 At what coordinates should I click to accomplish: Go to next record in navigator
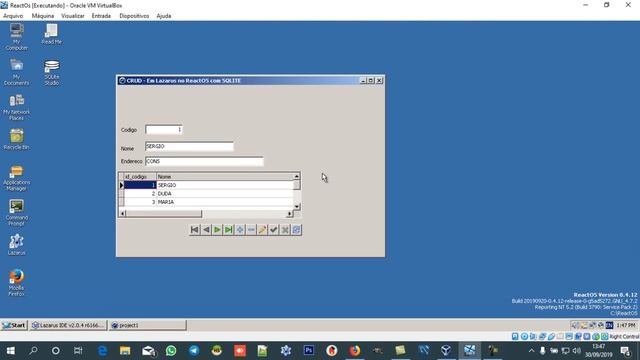(217, 230)
